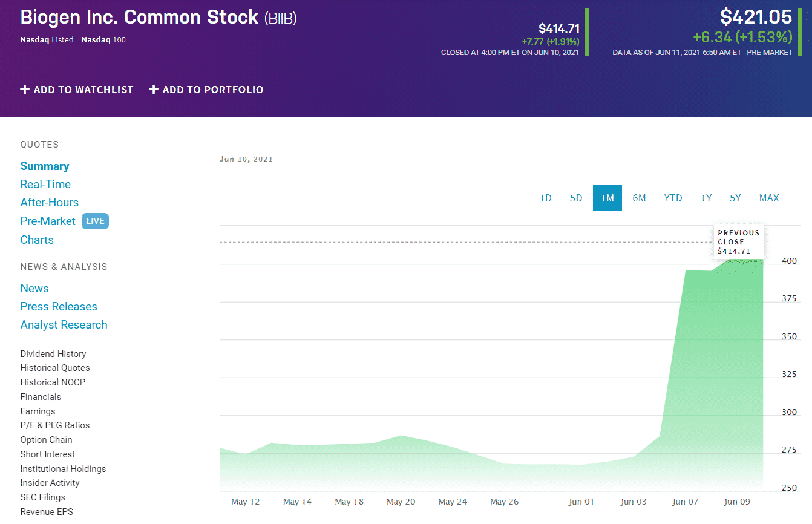Select the 5D chart range
This screenshot has height=524, width=812.
pyautogui.click(x=576, y=198)
